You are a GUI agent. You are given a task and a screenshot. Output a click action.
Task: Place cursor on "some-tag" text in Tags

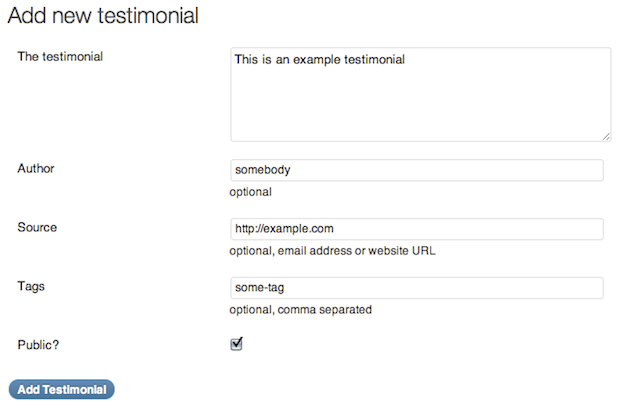[x=260, y=288]
